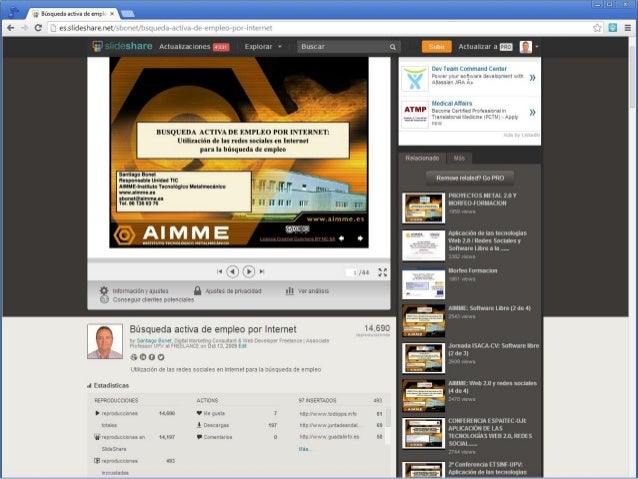Click next arrow inside slide image
The width and height of the screenshot is (638, 479).
click(360, 238)
